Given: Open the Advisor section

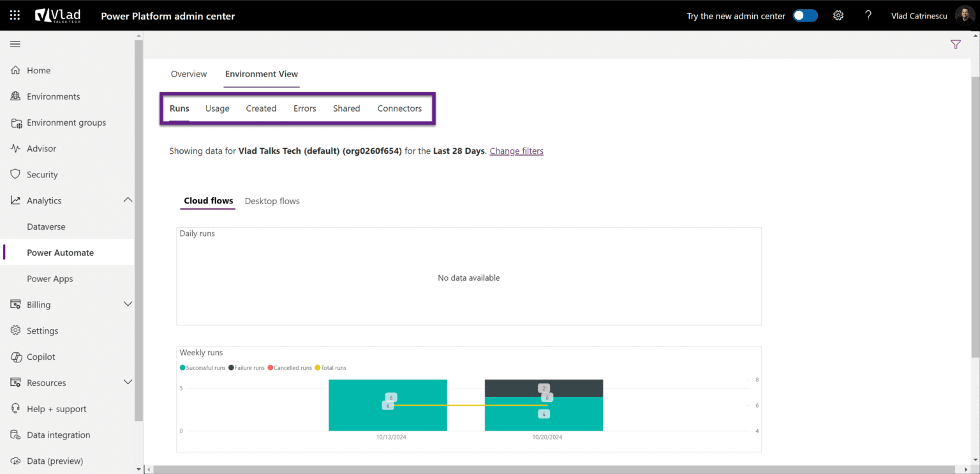Looking at the screenshot, I should (x=14, y=148).
